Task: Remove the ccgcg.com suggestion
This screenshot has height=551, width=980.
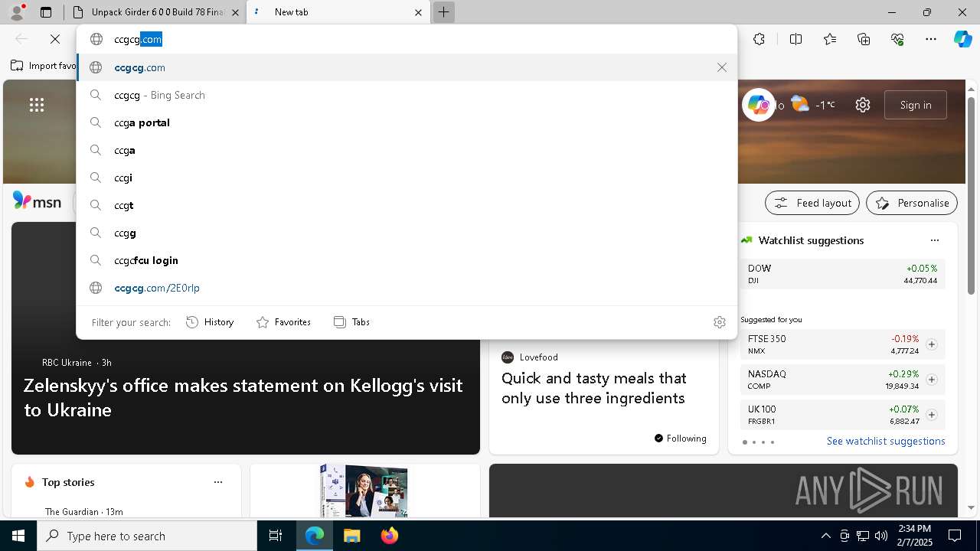Action: (x=722, y=67)
